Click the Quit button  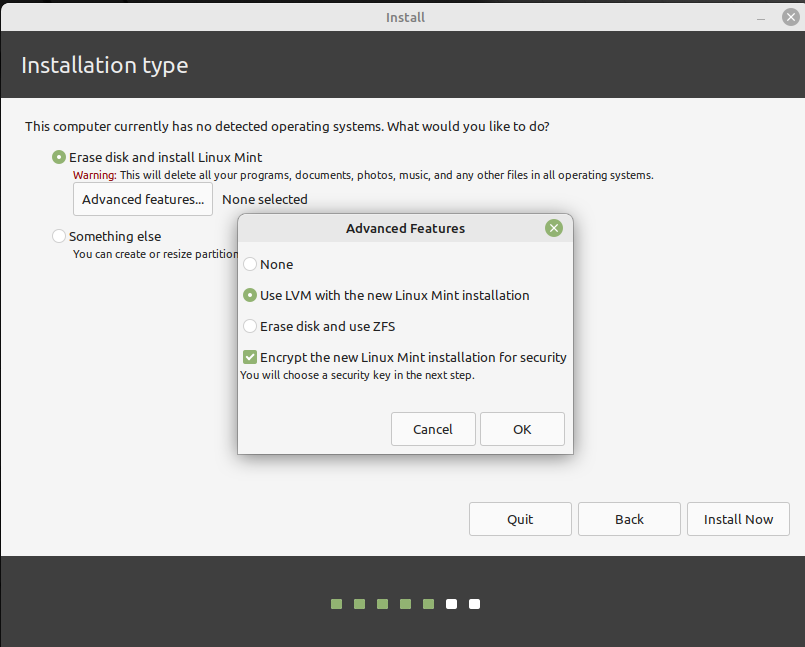520,519
